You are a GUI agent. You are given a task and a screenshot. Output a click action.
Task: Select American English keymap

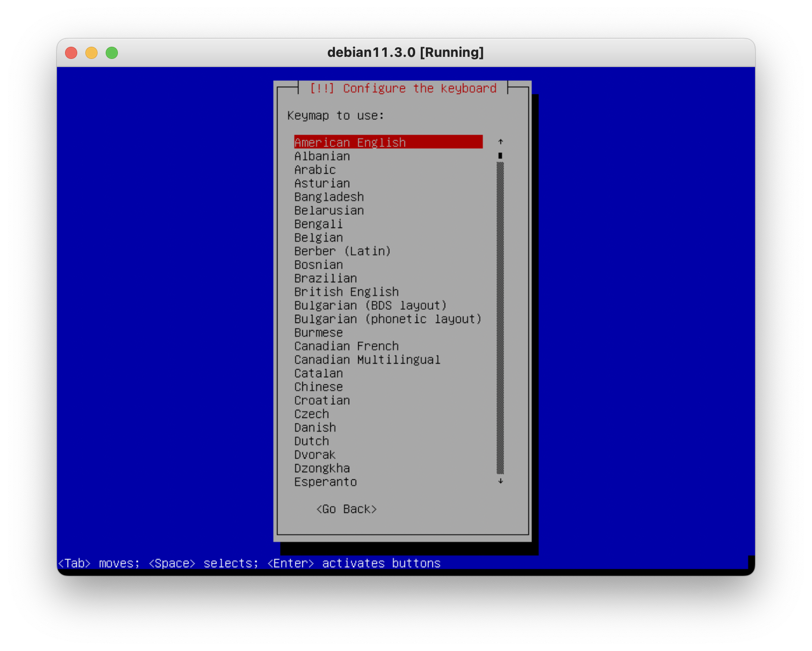pyautogui.click(x=350, y=142)
